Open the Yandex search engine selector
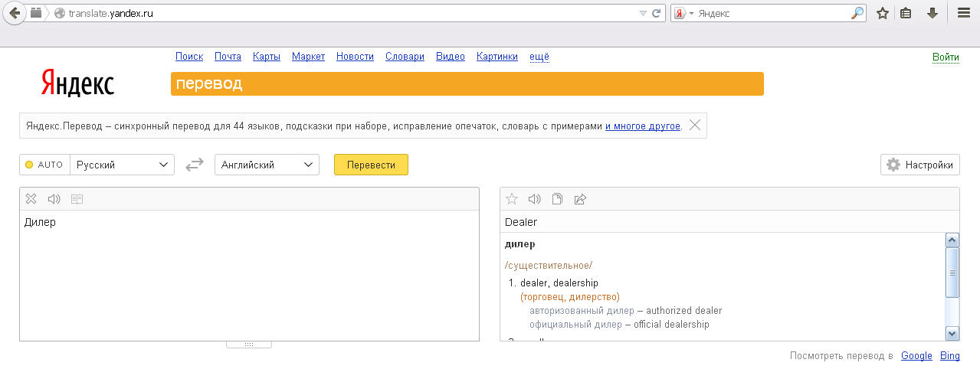This screenshot has width=980, height=392. coord(683,13)
